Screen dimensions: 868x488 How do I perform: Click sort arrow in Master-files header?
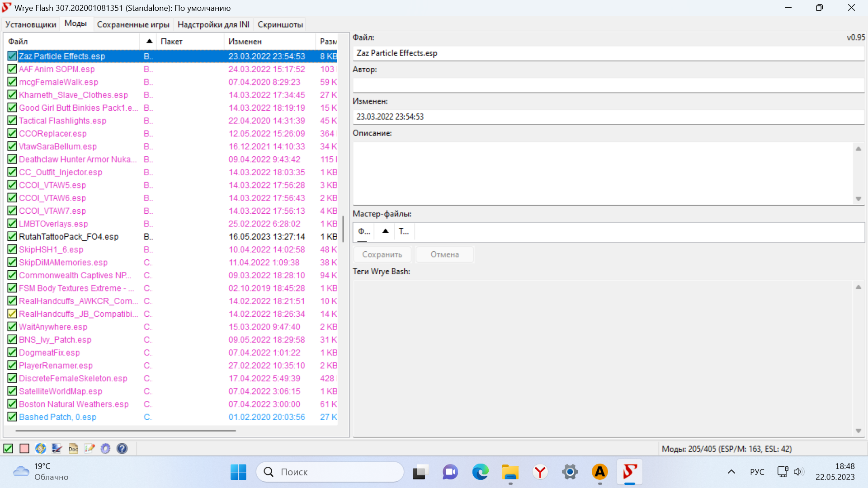coord(385,231)
